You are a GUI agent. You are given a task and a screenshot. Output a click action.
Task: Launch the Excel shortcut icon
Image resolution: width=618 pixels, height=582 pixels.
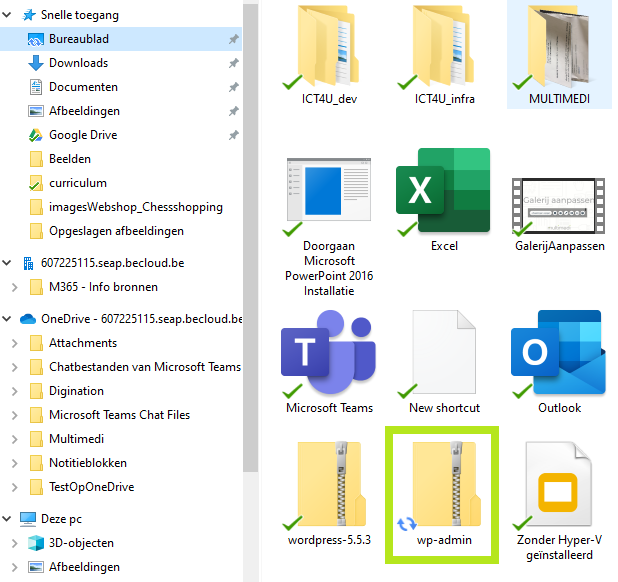pos(443,190)
